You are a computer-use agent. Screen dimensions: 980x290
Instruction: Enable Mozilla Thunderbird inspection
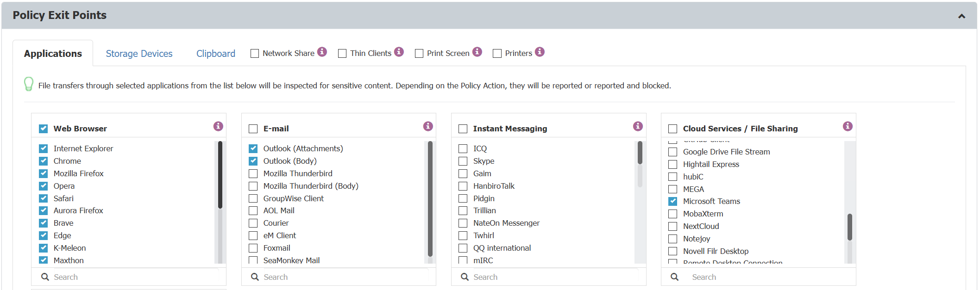pyautogui.click(x=253, y=173)
